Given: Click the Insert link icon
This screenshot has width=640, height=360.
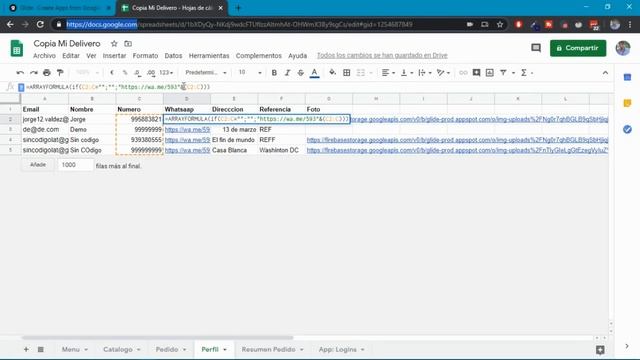Looking at the screenshot, I should click(463, 73).
